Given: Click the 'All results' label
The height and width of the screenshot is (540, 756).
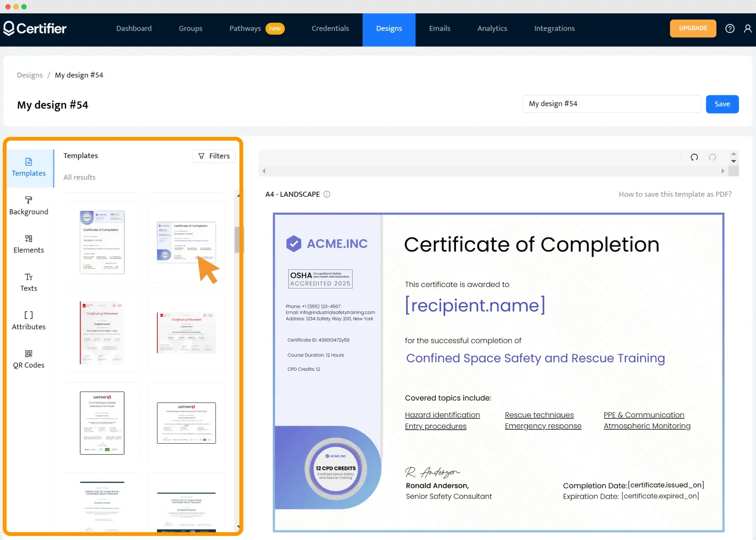Looking at the screenshot, I should pos(79,177).
